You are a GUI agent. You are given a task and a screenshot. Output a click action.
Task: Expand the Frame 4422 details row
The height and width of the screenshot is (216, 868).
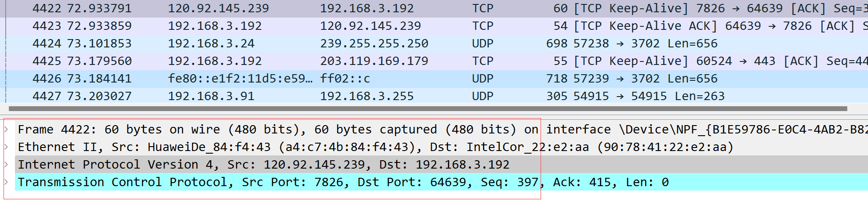point(7,130)
